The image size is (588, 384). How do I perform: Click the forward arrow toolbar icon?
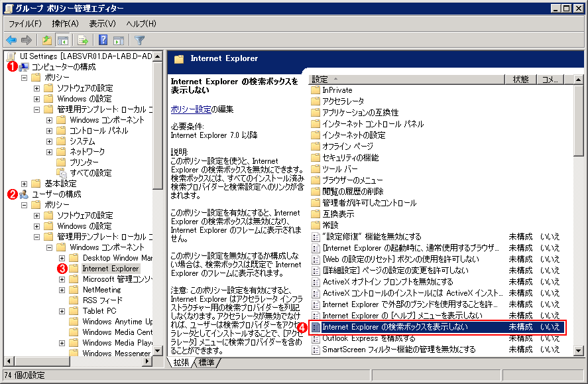pos(27,40)
